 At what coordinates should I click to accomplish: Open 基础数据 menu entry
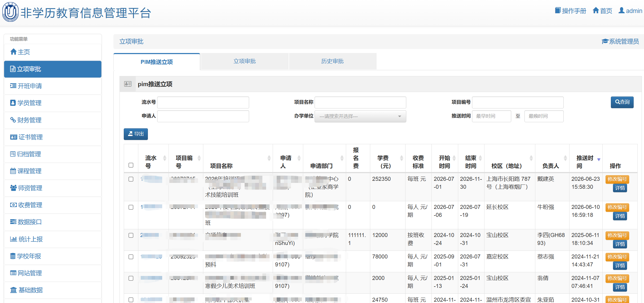pos(53,290)
